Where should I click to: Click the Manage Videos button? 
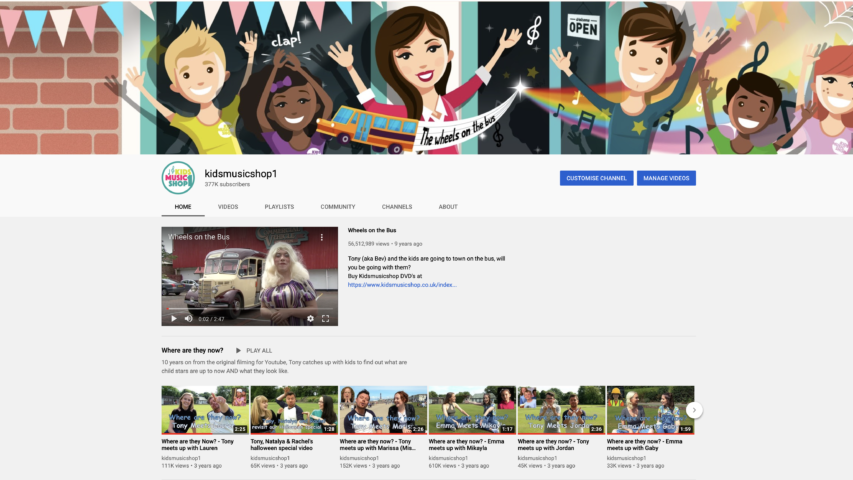(666, 178)
